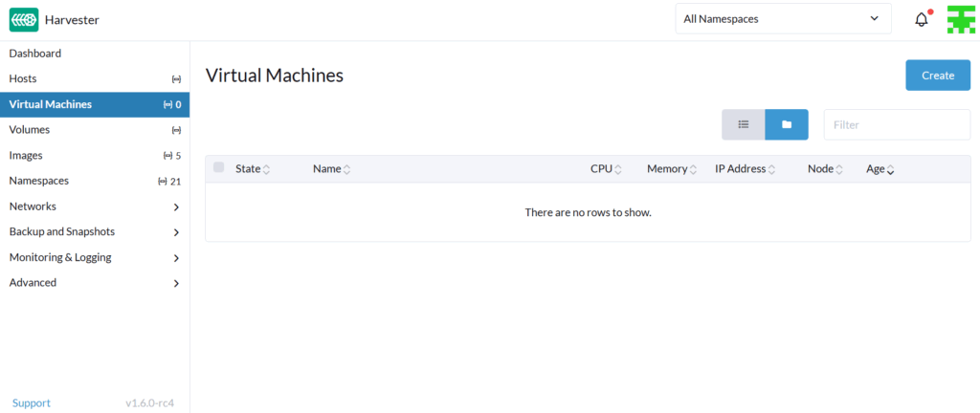Image resolution: width=980 pixels, height=413 pixels.
Task: Tick the select-all rows checkbox
Action: click(219, 167)
